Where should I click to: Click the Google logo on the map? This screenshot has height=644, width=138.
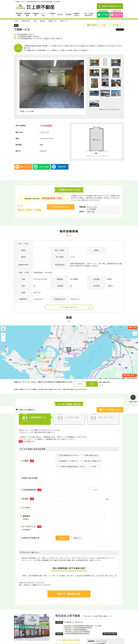tap(4, 378)
